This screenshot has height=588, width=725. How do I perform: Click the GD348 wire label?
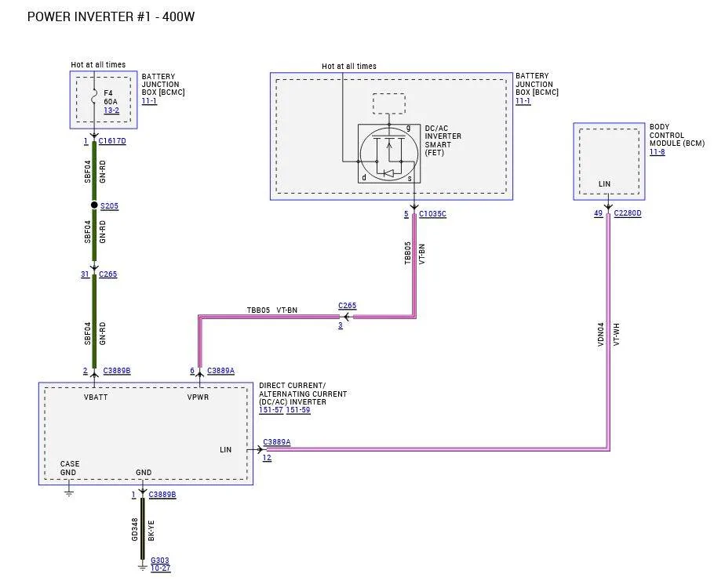pos(134,529)
